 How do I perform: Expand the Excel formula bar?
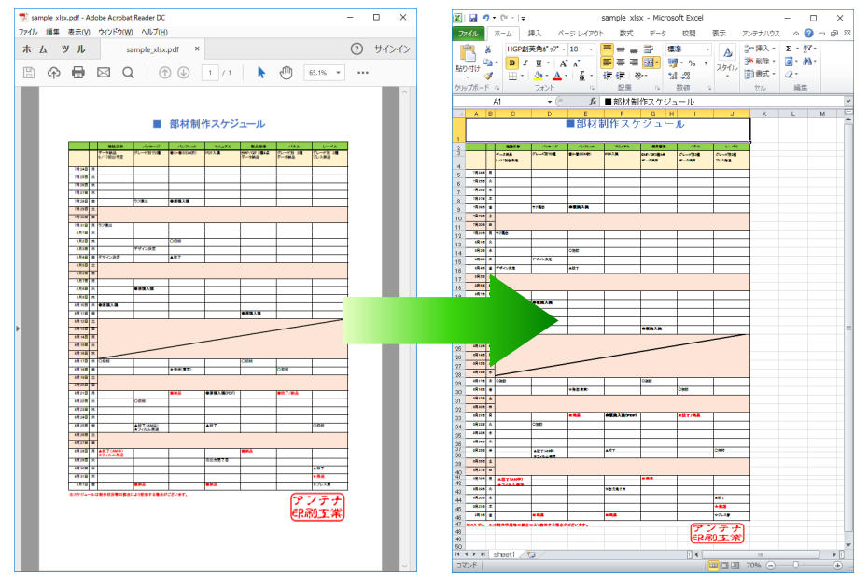click(848, 102)
